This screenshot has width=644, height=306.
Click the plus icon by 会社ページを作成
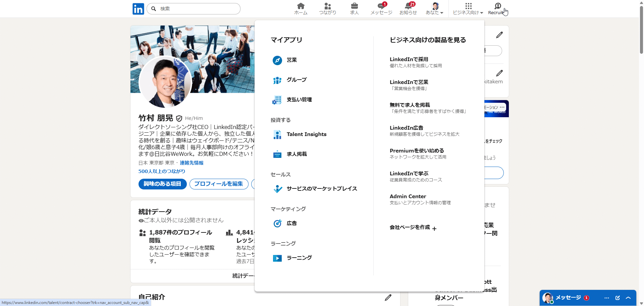(x=434, y=228)
